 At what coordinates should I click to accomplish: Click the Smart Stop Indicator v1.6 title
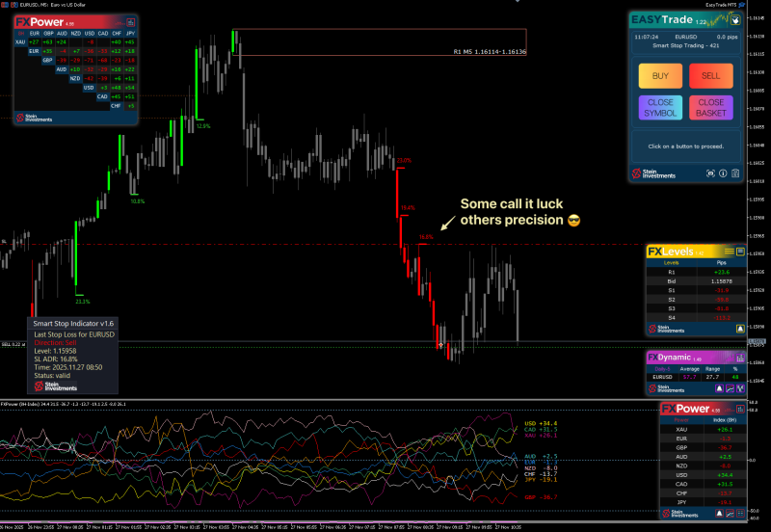pyautogui.click(x=73, y=324)
